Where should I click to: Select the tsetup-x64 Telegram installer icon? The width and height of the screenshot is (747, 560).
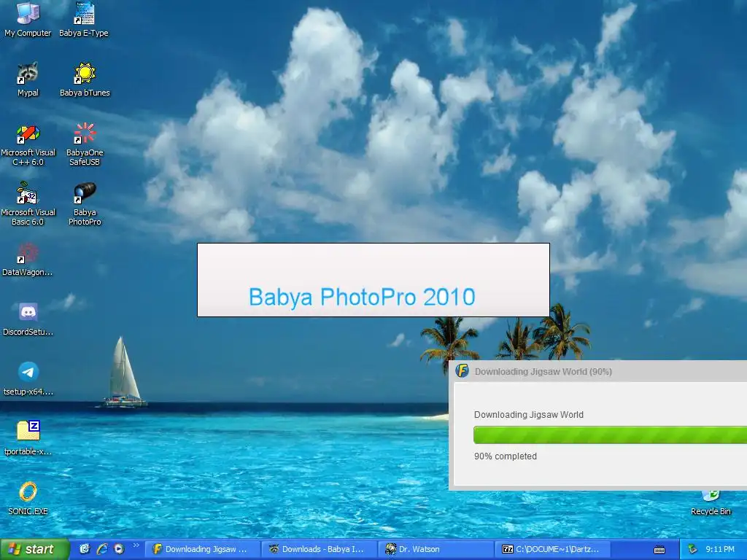pyautogui.click(x=28, y=379)
